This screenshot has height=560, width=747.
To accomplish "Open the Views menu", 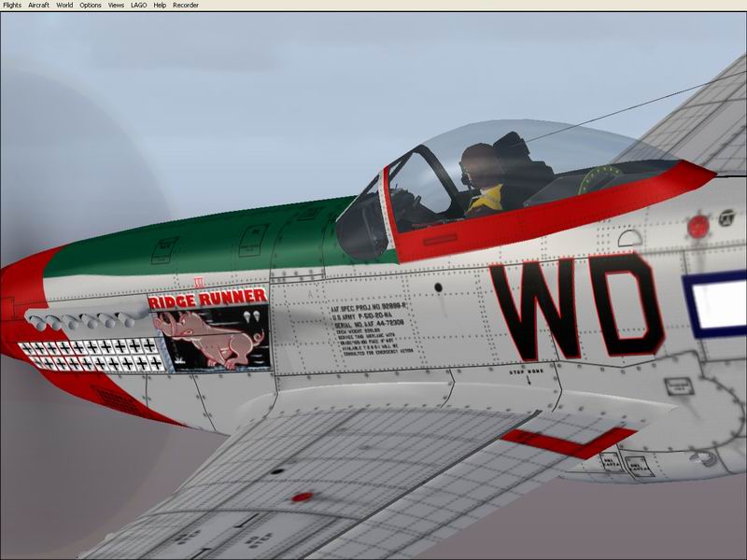I will tap(116, 6).
